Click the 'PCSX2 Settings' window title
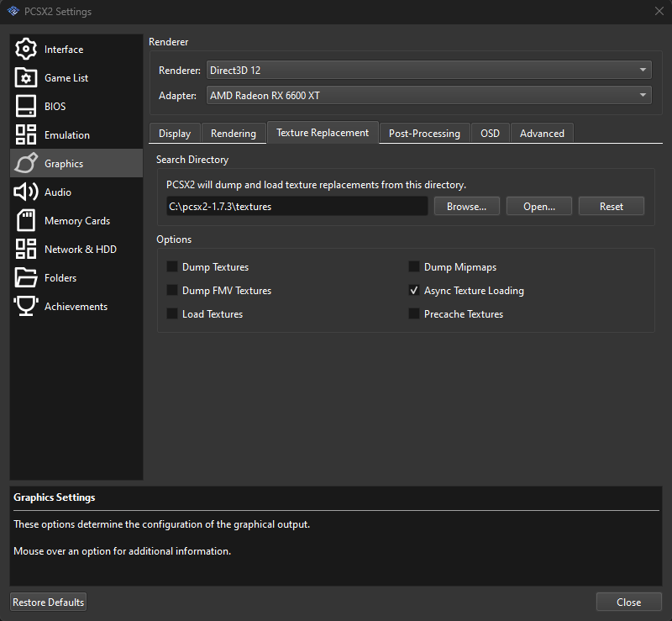 click(x=58, y=12)
